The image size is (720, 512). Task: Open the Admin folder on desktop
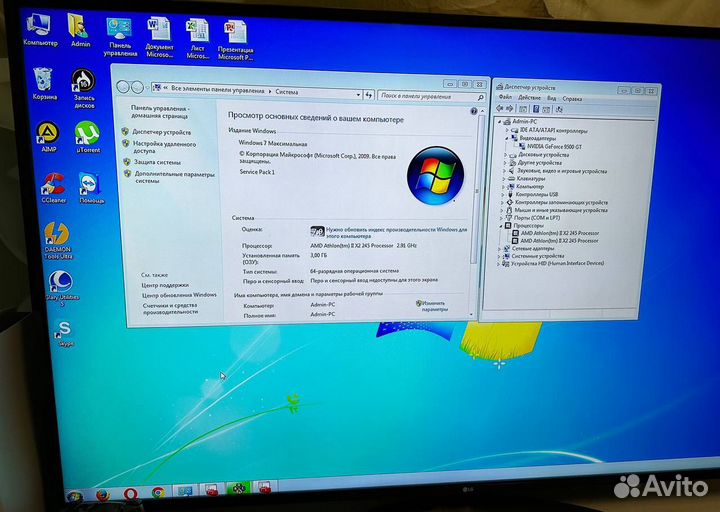tap(80, 30)
